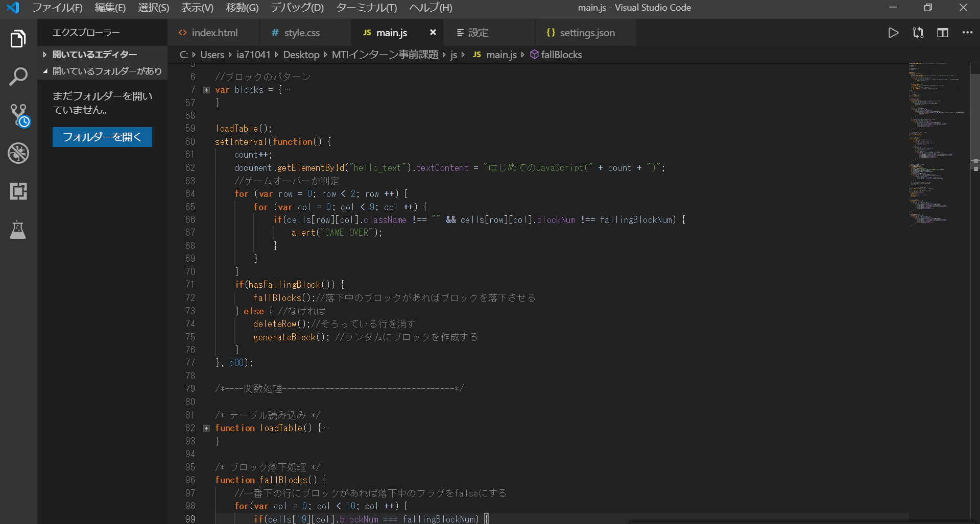Viewport: 980px width, 524px height.
Task: Click the fallBlocks symbol in breadcrumb
Action: tap(556, 55)
